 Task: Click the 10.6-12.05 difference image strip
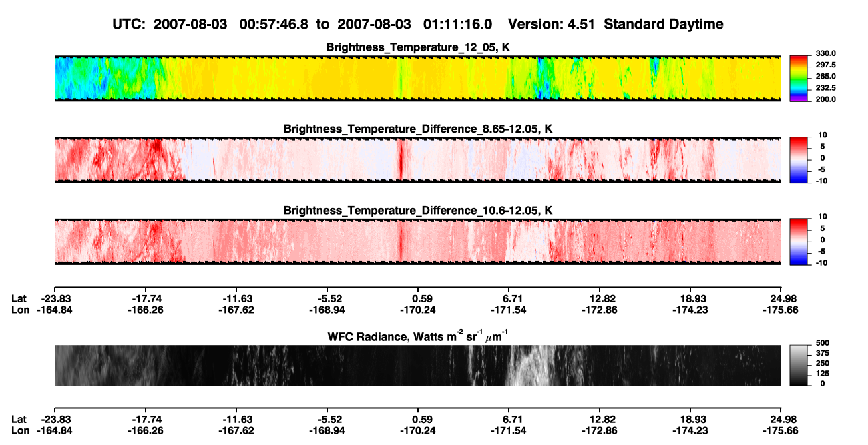pos(418,242)
